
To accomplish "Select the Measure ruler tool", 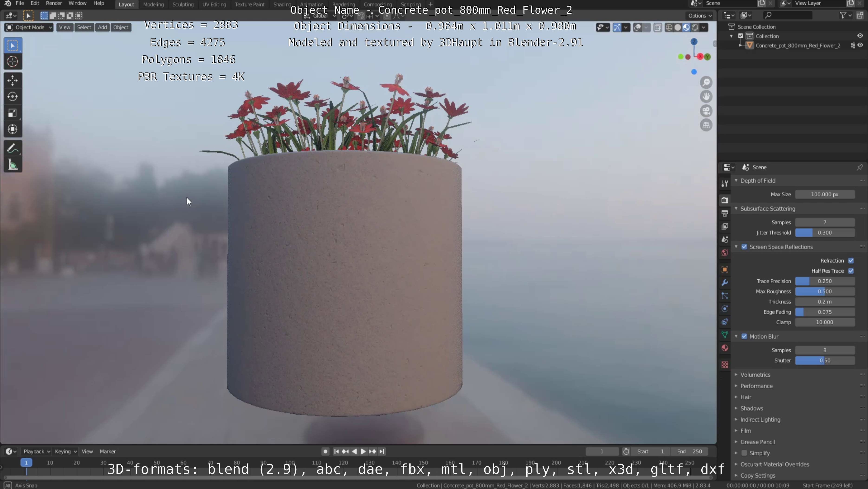I will click(x=13, y=165).
